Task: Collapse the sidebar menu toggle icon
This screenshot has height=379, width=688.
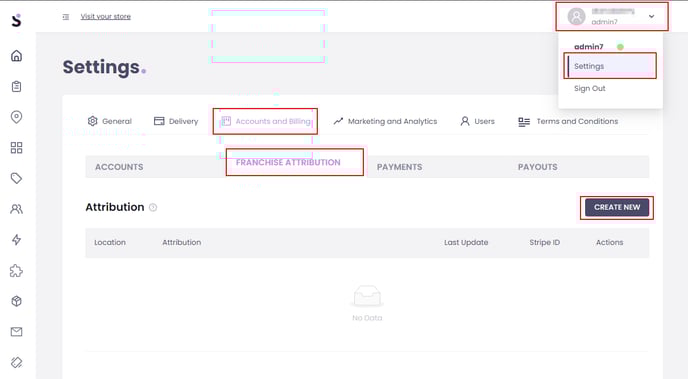Action: tap(66, 17)
